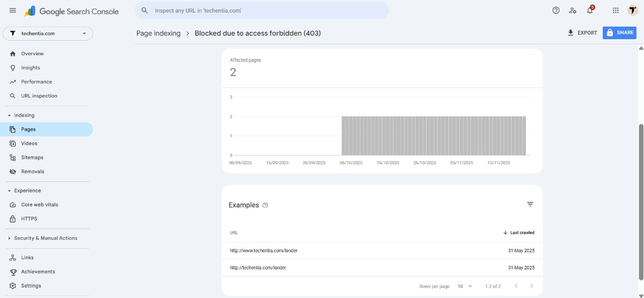Open the notifications bell
644x298 pixels.
(590, 11)
